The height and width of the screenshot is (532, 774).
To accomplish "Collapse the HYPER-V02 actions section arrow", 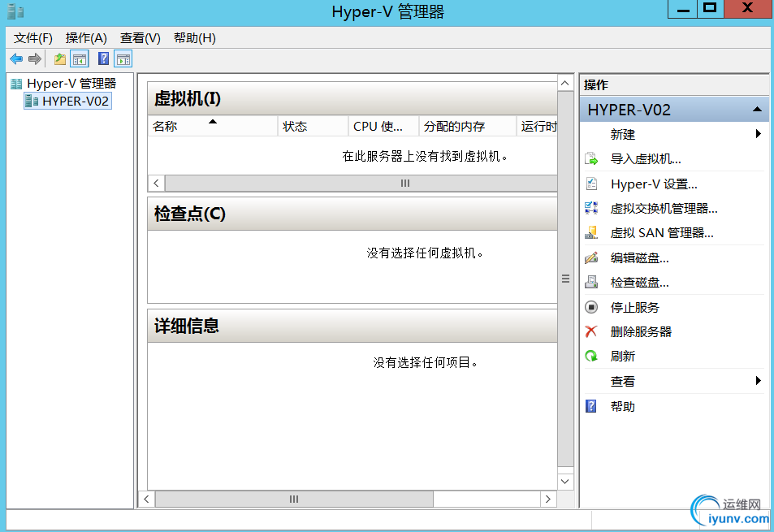I will (x=757, y=109).
